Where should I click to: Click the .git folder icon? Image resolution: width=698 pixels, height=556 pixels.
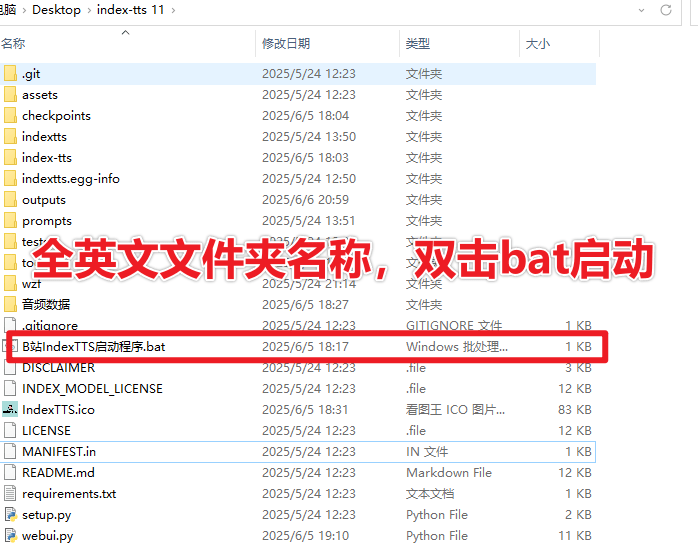pyautogui.click(x=10, y=74)
